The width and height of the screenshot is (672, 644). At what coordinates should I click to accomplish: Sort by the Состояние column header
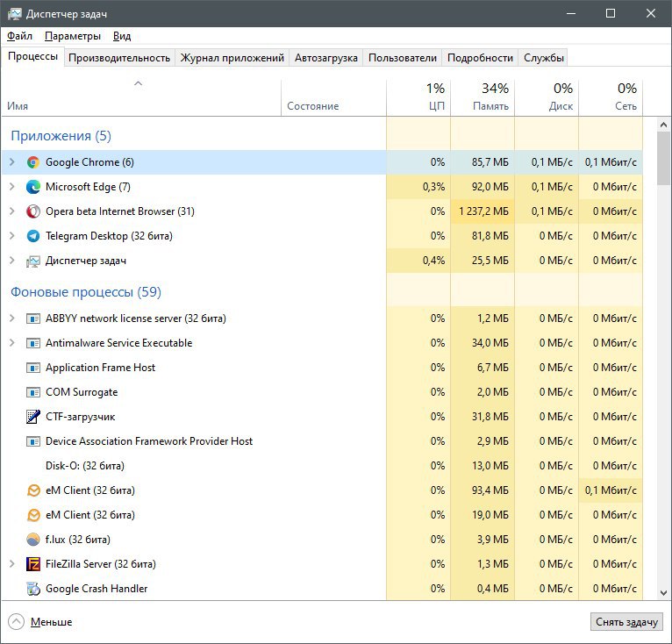tap(333, 97)
